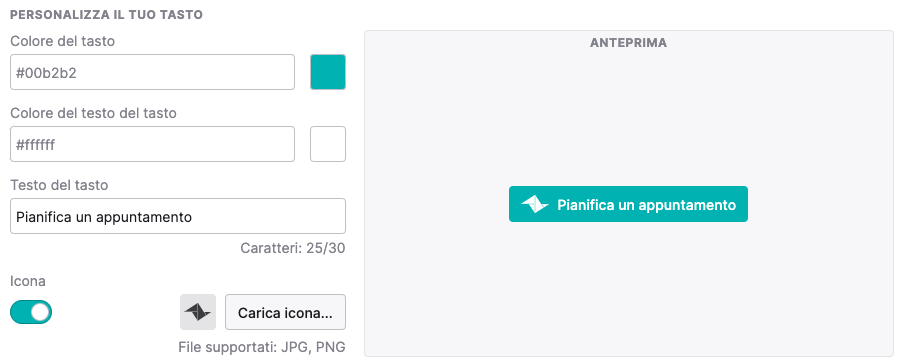This screenshot has width=909, height=361.
Task: Click the Testo del tasto label
Action: tap(59, 185)
